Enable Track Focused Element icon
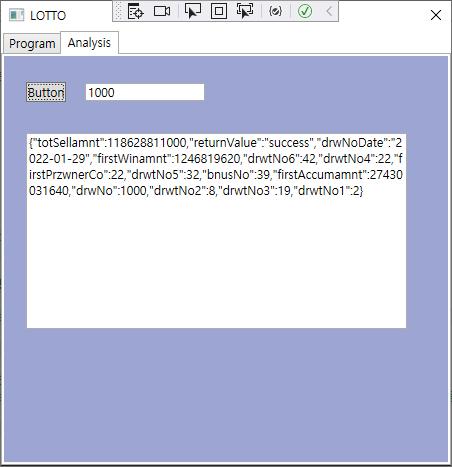The height and width of the screenshot is (467, 452). click(245, 11)
